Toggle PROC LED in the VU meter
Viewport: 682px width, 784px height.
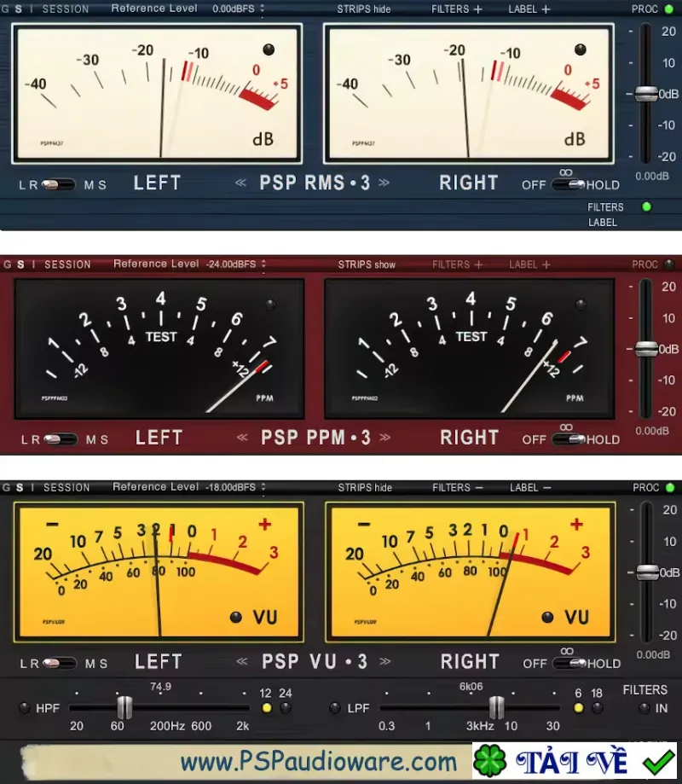coord(670,487)
